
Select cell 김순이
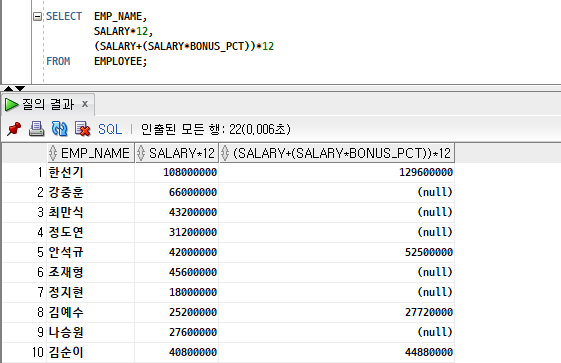coord(91,353)
